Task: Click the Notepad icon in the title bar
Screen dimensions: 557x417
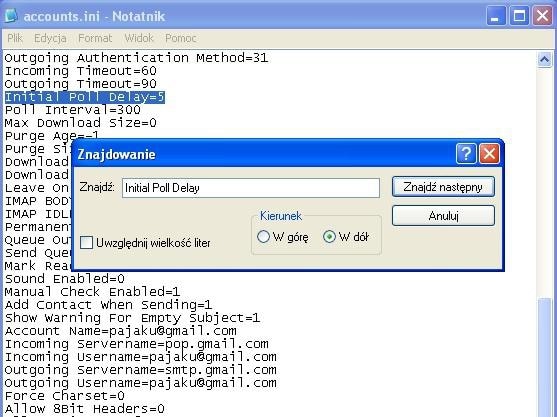Action: pos(11,16)
